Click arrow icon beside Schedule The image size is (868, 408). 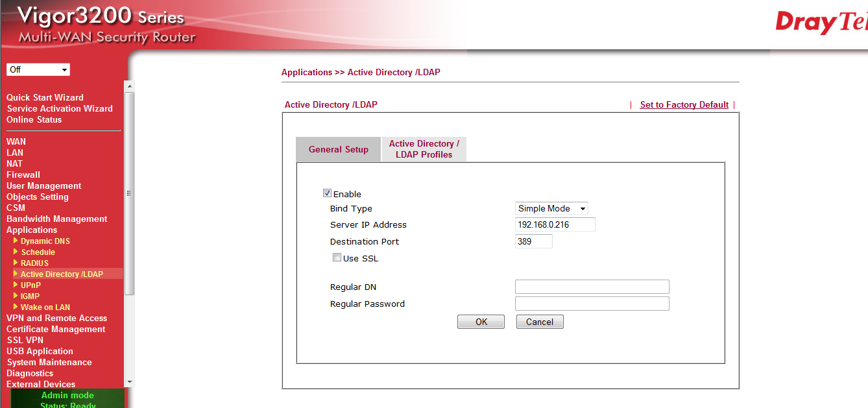point(16,252)
